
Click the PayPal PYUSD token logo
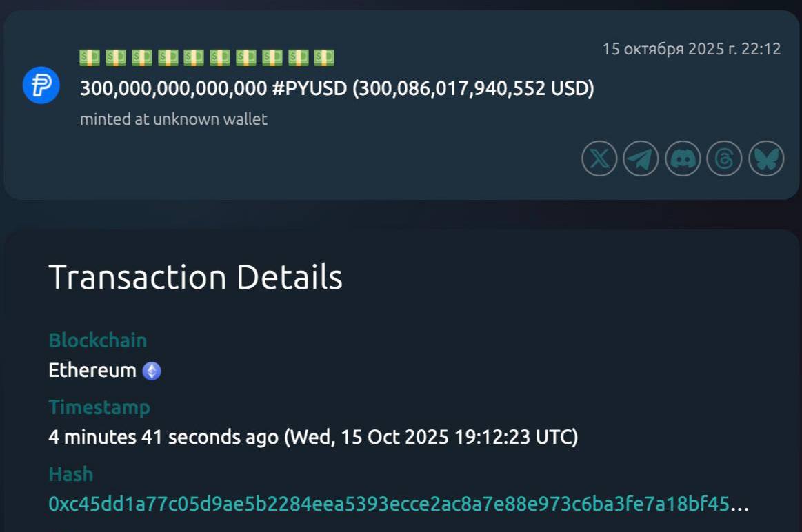tap(41, 85)
